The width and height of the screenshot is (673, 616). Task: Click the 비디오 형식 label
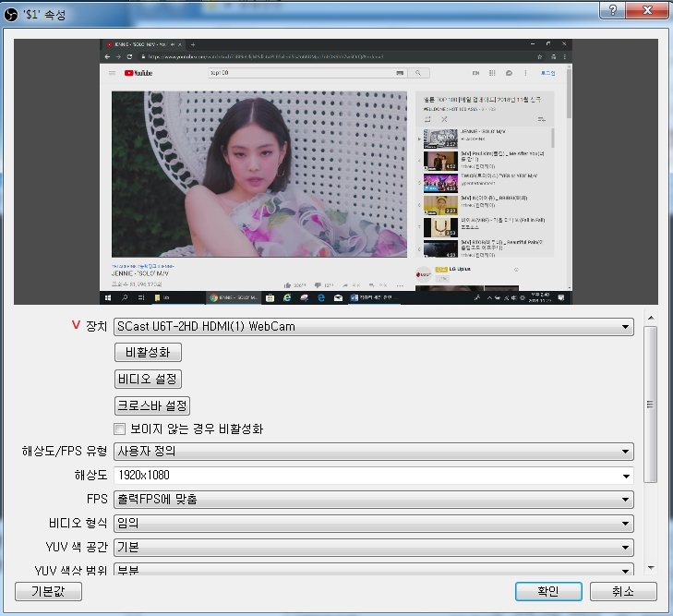78,524
